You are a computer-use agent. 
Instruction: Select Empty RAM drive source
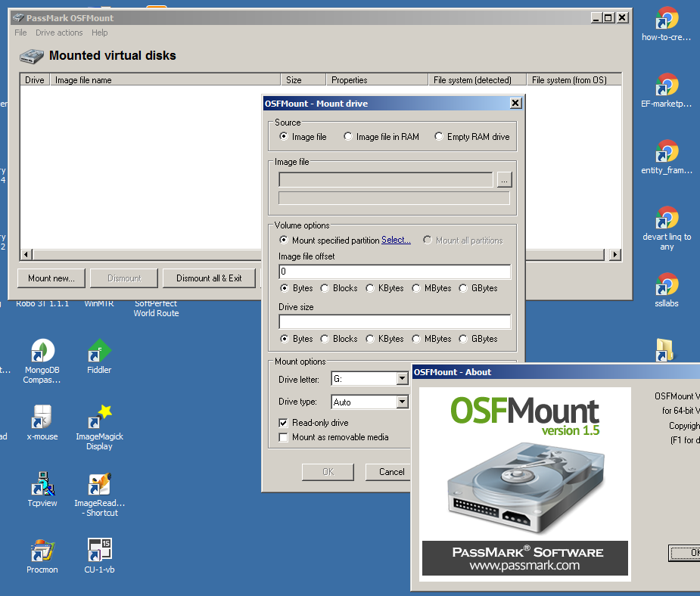(438, 136)
